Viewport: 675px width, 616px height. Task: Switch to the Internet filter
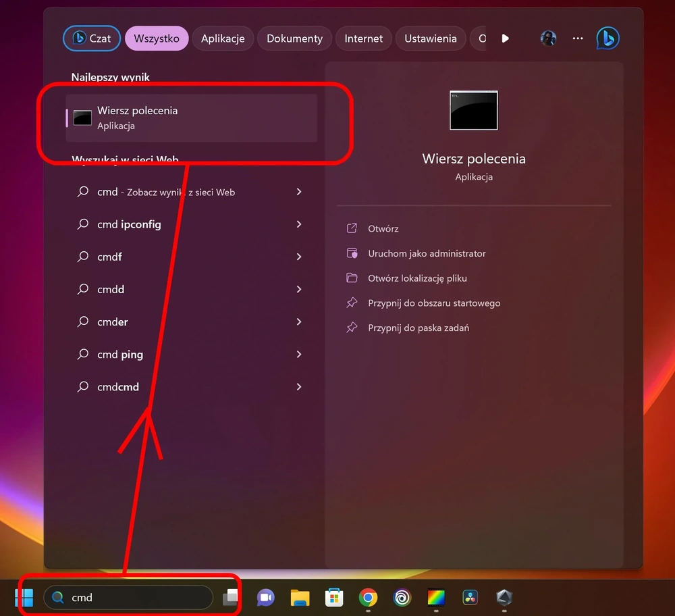(363, 38)
